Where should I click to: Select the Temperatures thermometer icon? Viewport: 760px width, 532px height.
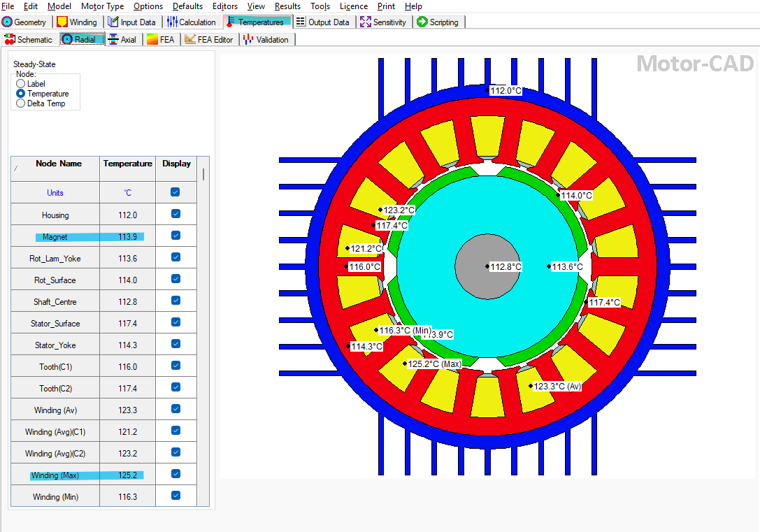231,22
